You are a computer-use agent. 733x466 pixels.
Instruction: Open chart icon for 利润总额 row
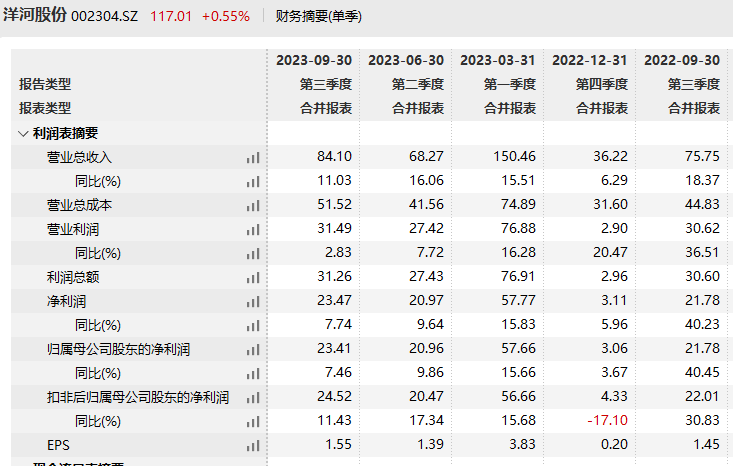[x=253, y=278]
